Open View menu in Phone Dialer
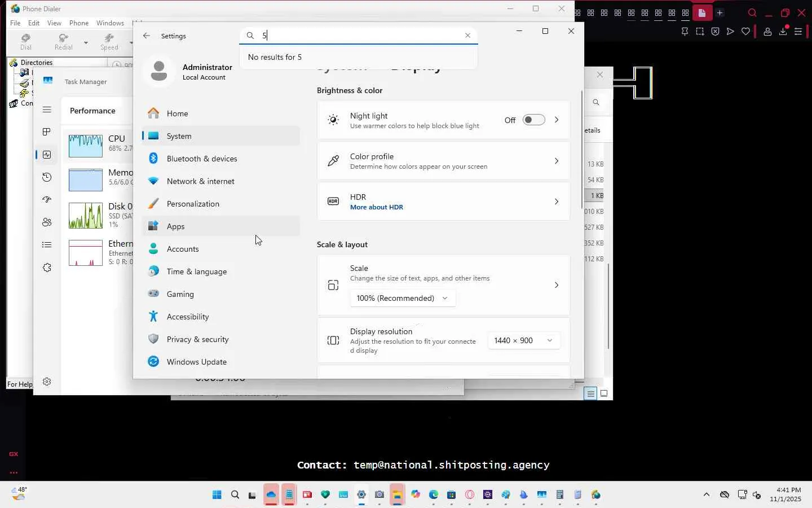812x508 pixels. click(54, 23)
